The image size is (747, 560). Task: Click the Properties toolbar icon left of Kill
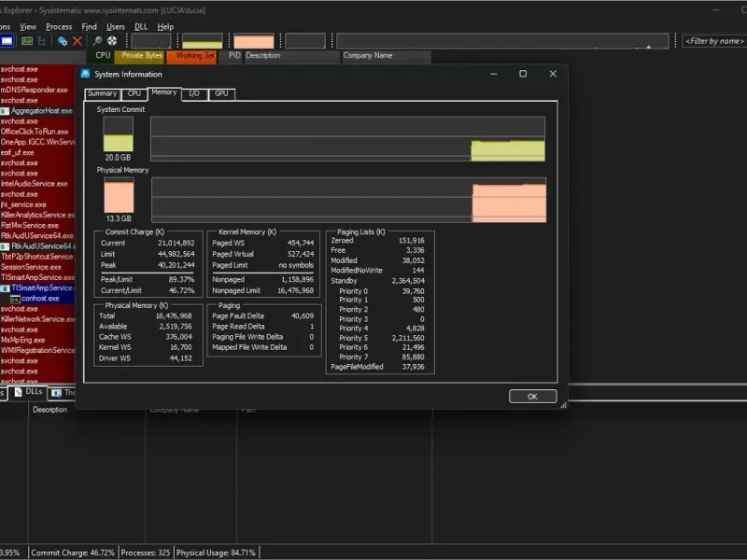(x=63, y=41)
